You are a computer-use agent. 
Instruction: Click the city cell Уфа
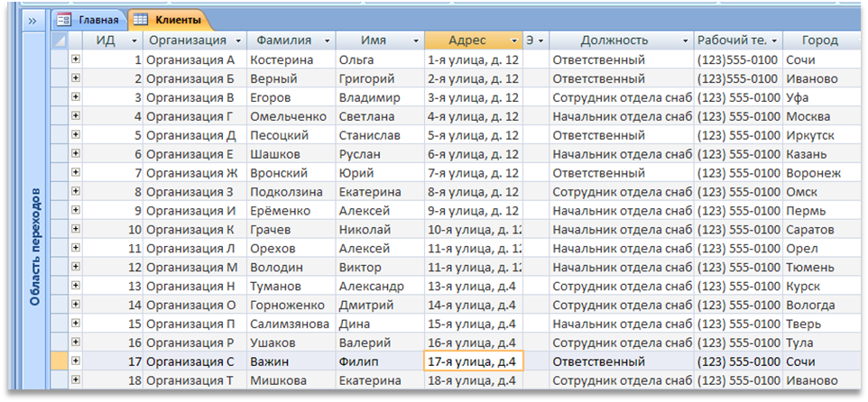click(820, 97)
